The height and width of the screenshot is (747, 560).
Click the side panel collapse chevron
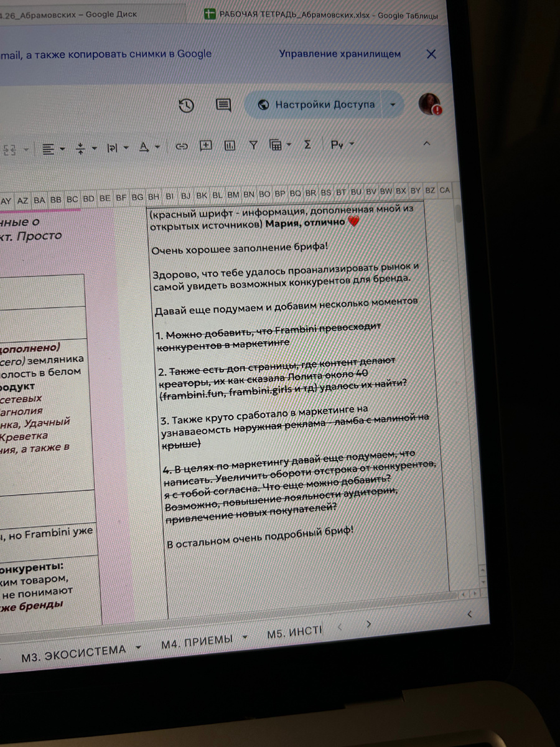tap(469, 614)
